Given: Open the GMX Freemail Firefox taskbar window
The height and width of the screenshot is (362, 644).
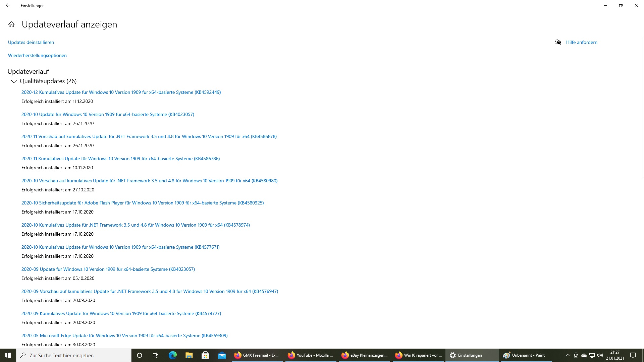Looking at the screenshot, I should tap(257, 355).
